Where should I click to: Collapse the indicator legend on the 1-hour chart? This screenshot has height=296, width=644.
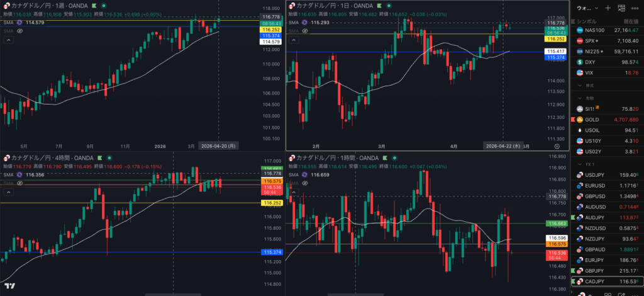click(294, 192)
